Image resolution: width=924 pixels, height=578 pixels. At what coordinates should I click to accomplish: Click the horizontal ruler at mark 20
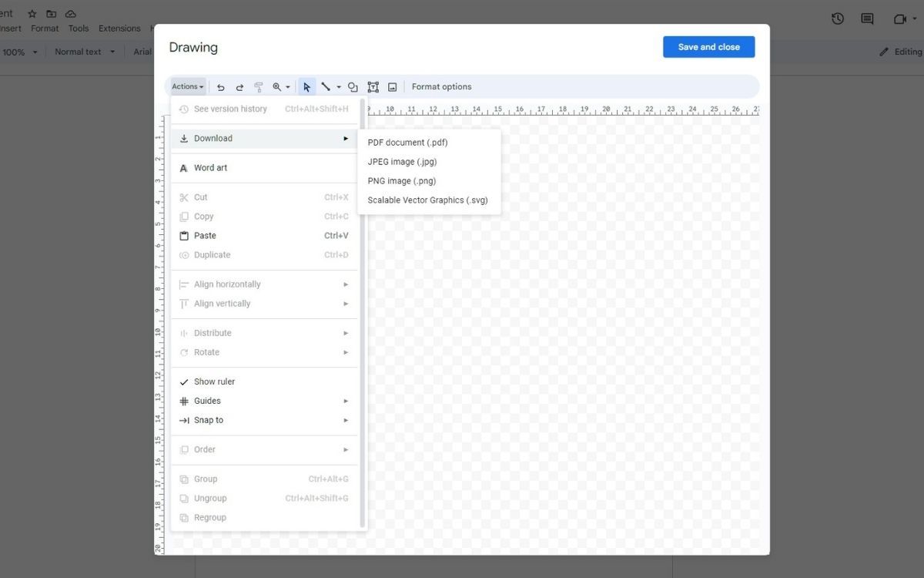coord(606,109)
